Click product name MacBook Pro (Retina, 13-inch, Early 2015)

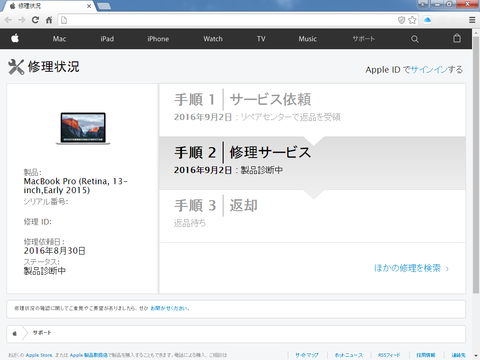76,186
